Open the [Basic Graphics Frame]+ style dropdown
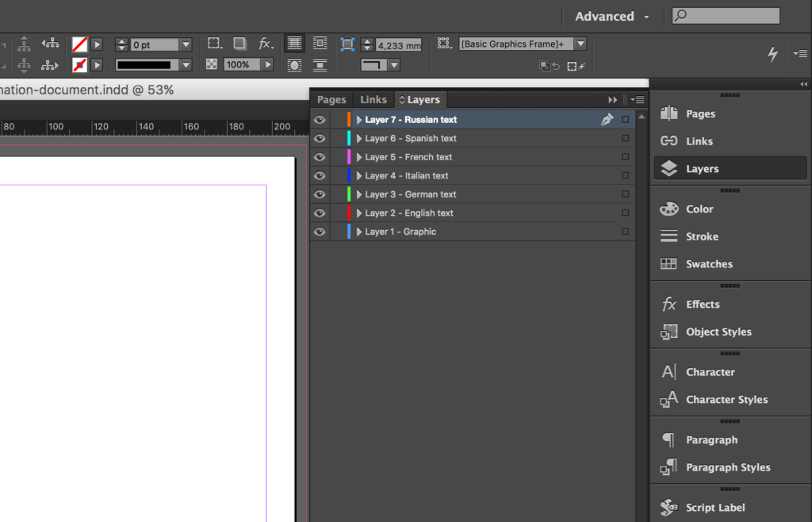The width and height of the screenshot is (812, 522). click(x=580, y=44)
